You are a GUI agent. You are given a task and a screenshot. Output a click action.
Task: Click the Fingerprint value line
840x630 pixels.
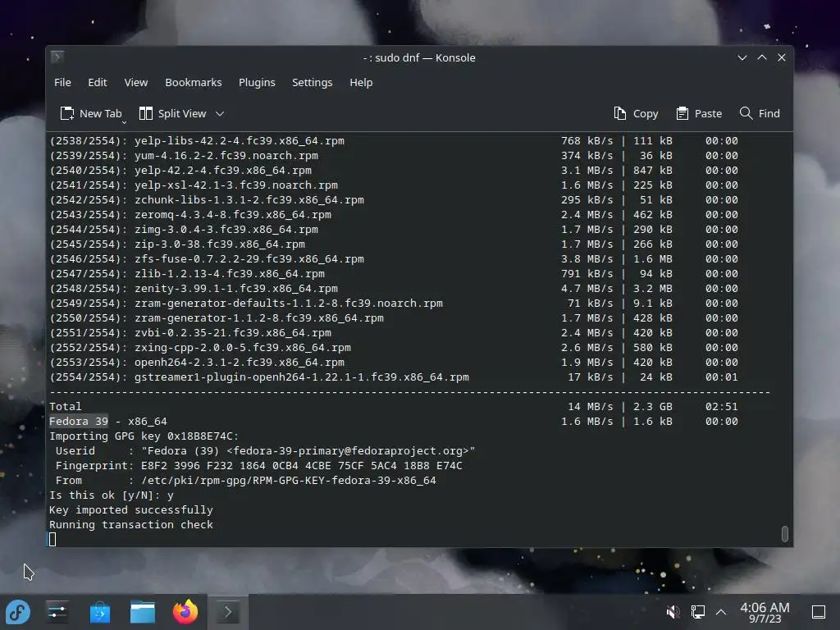[x=302, y=466]
